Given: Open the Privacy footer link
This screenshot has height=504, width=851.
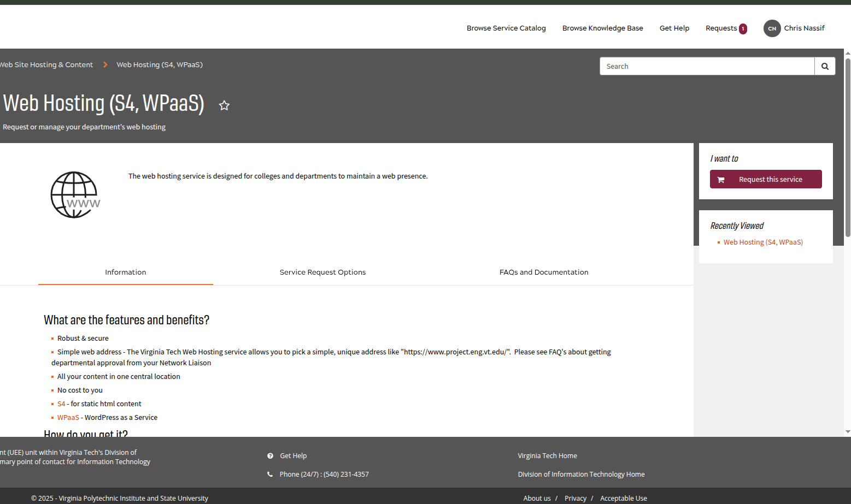Looking at the screenshot, I should click(x=576, y=499).
